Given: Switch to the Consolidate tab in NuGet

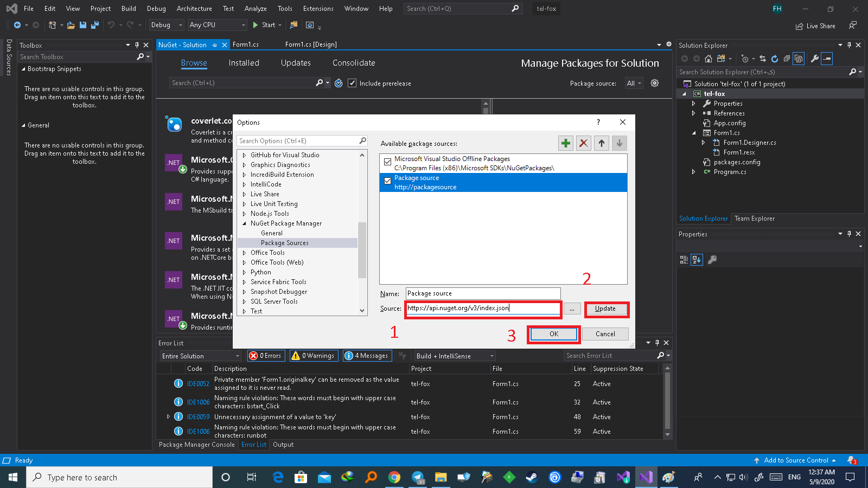Looking at the screenshot, I should click(x=354, y=63).
